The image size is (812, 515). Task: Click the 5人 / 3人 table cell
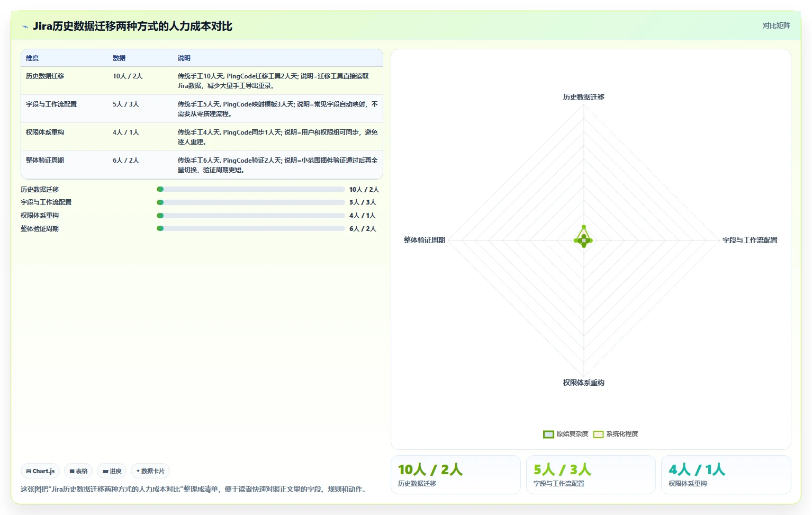click(126, 104)
